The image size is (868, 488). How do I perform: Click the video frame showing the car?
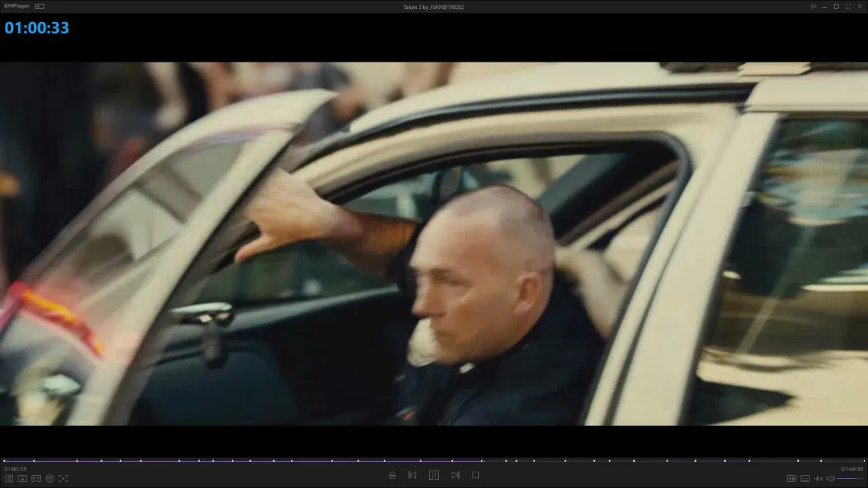[434, 244]
